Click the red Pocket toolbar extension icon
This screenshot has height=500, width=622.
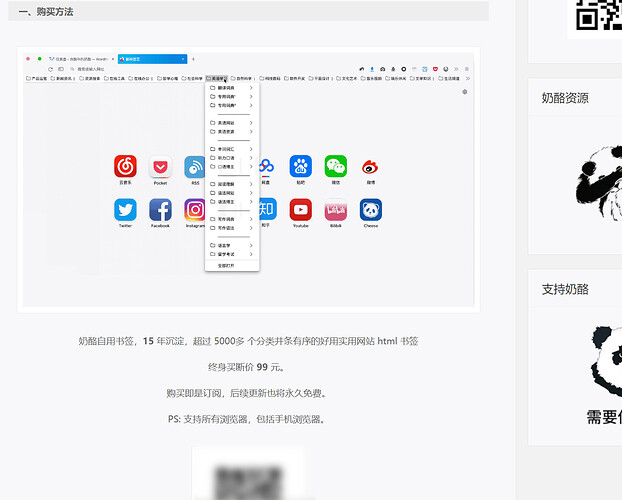click(435, 69)
